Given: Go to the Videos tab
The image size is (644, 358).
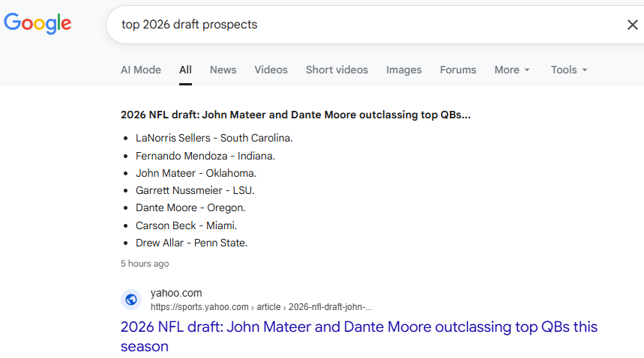Looking at the screenshot, I should pyautogui.click(x=271, y=70).
